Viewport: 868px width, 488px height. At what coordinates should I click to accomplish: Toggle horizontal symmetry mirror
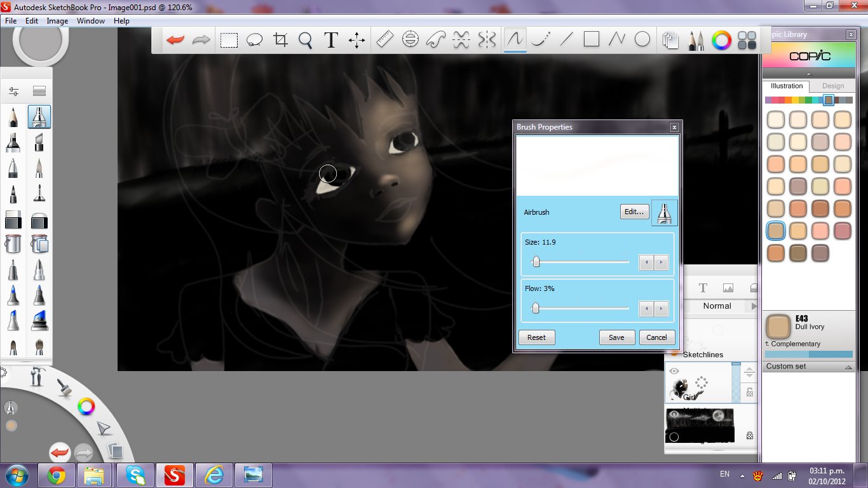coord(461,40)
